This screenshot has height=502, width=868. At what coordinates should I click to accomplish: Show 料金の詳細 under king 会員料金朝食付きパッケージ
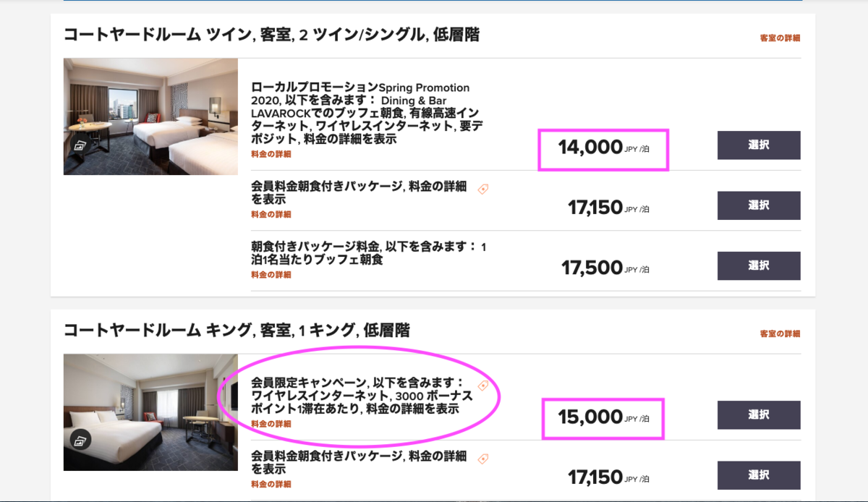point(271,484)
